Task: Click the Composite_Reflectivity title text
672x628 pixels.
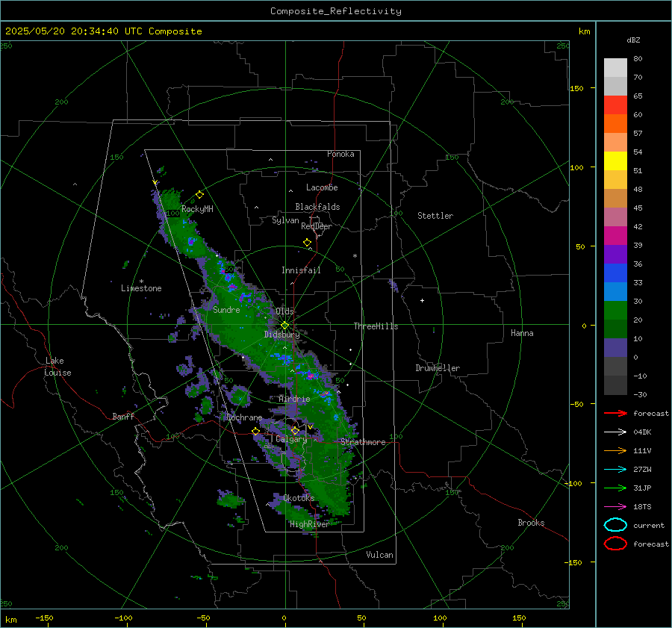Action: pyautogui.click(x=336, y=11)
